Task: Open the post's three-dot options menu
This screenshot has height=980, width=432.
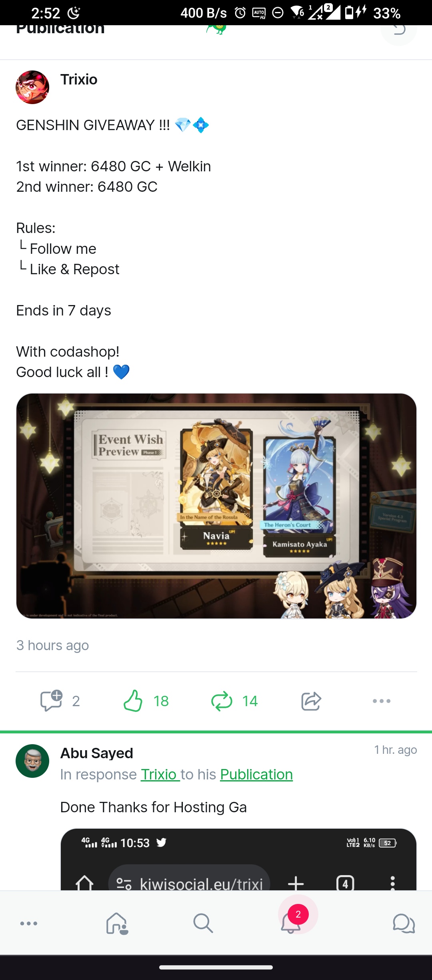Action: [x=382, y=701]
